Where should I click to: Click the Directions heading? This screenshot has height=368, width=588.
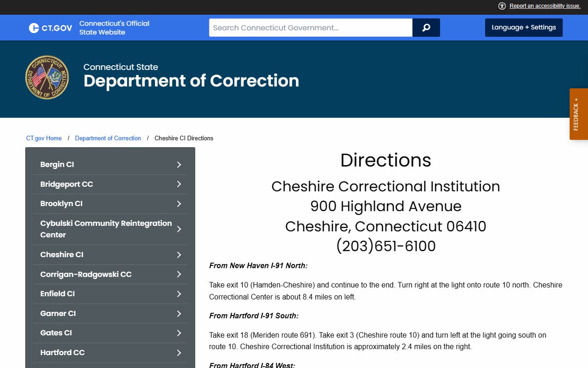386,160
